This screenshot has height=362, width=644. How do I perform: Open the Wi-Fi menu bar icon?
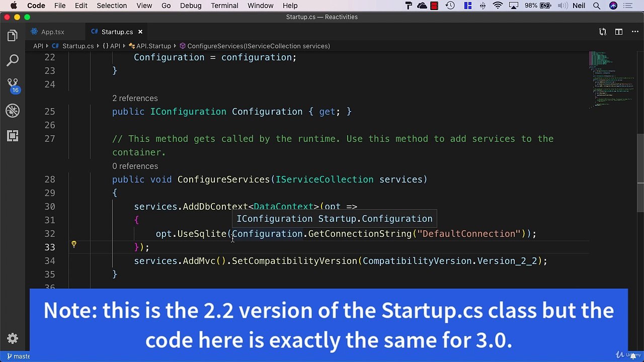(498, 6)
